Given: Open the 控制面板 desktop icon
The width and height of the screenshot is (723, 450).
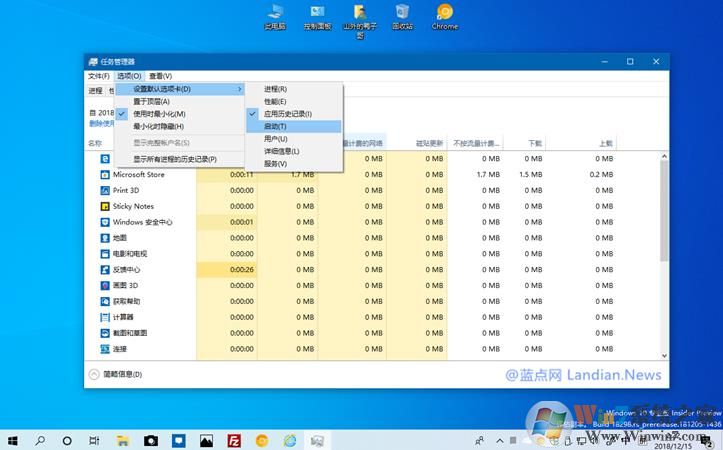Looking at the screenshot, I should point(317,16).
